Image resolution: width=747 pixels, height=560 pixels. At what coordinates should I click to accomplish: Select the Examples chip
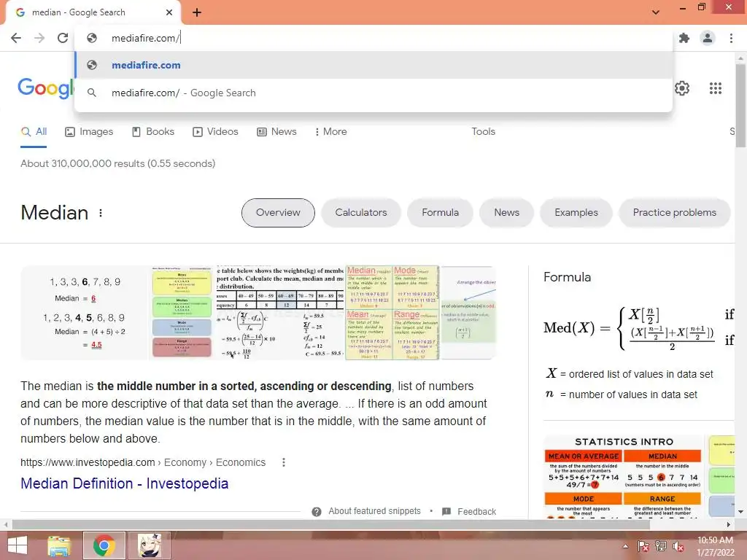click(x=576, y=213)
